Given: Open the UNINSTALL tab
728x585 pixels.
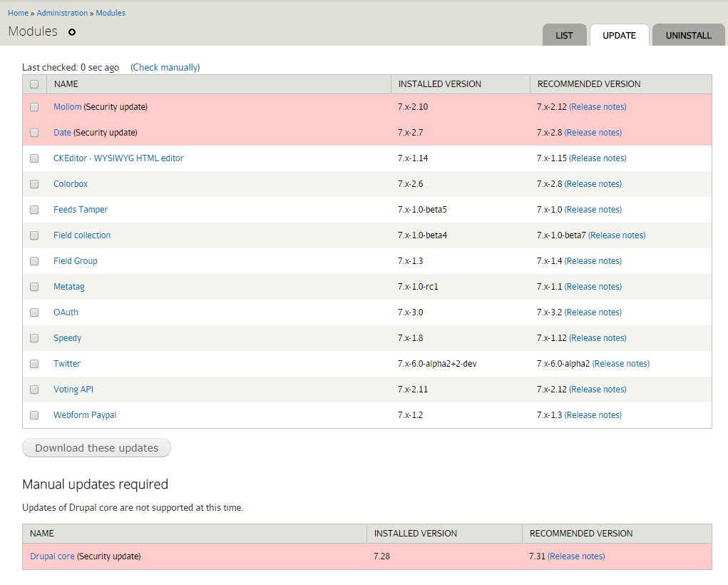Looking at the screenshot, I should [688, 35].
